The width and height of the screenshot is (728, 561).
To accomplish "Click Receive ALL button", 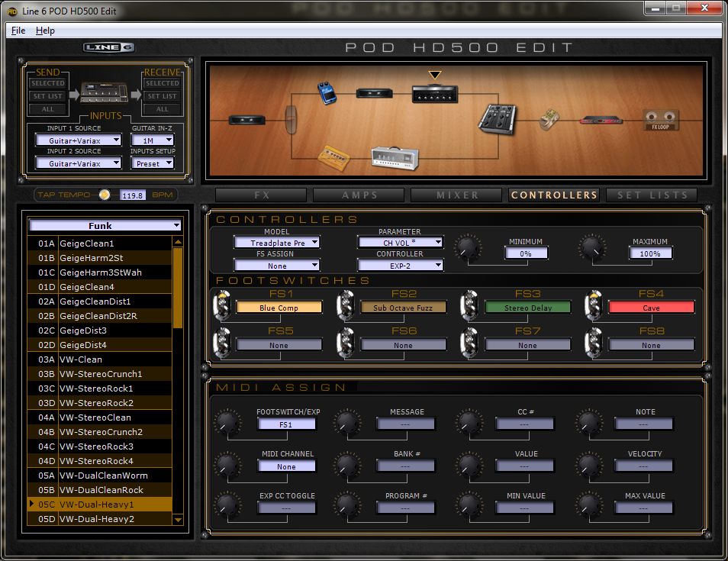I will point(163,109).
